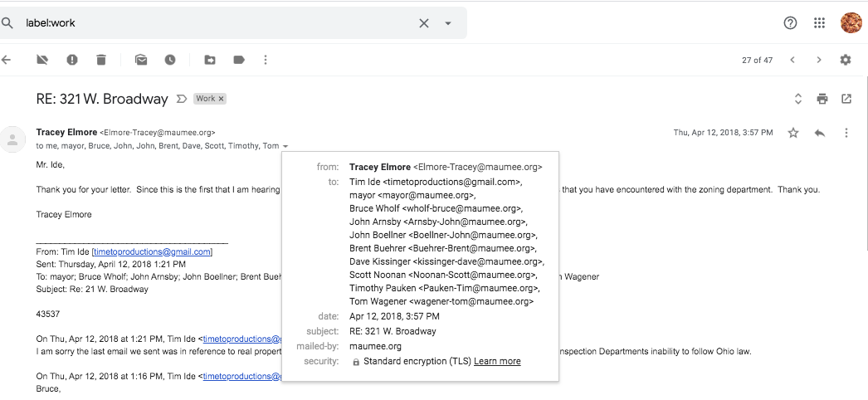
Task: Mark the conversation as unread
Action: click(x=141, y=60)
